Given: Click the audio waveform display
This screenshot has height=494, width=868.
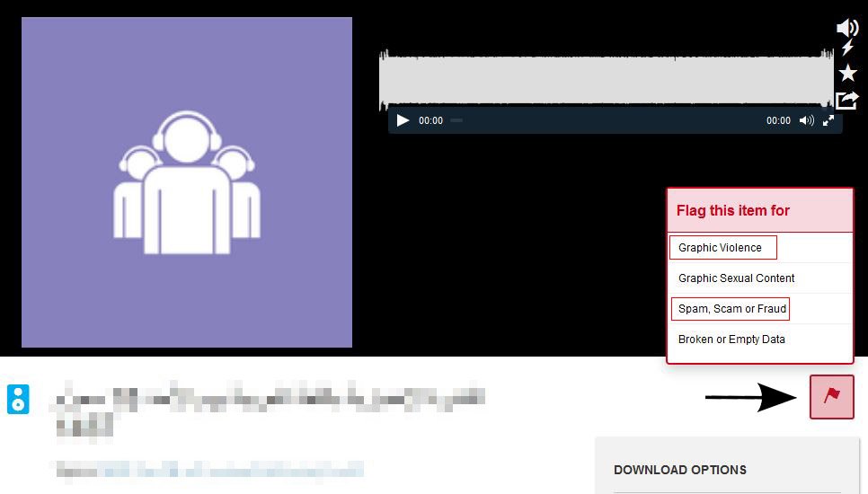Looking at the screenshot, I should coord(607,78).
